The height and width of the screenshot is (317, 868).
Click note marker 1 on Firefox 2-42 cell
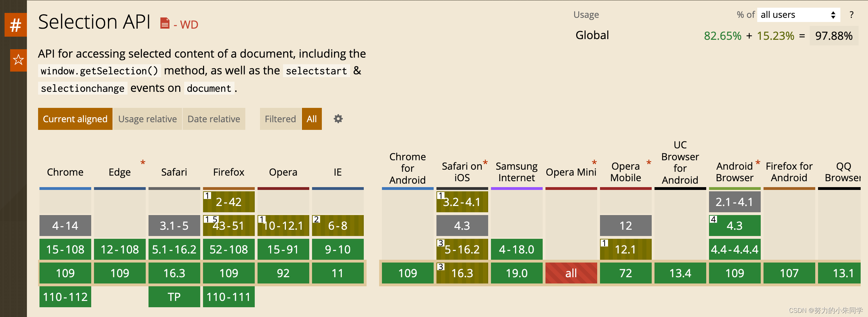click(207, 195)
